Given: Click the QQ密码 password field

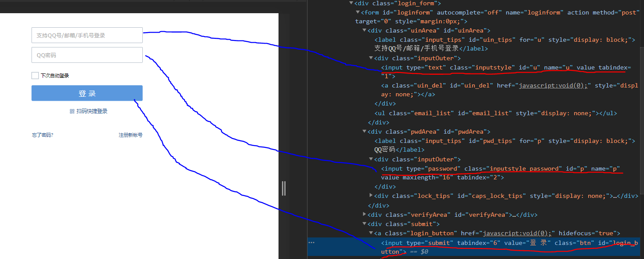Looking at the screenshot, I should [87, 55].
